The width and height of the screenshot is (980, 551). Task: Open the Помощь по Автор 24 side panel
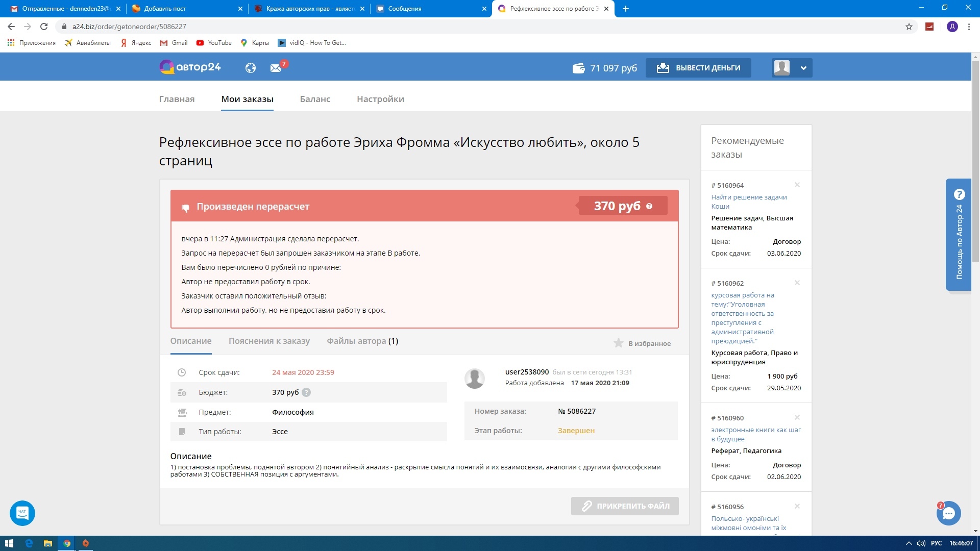coord(959,235)
